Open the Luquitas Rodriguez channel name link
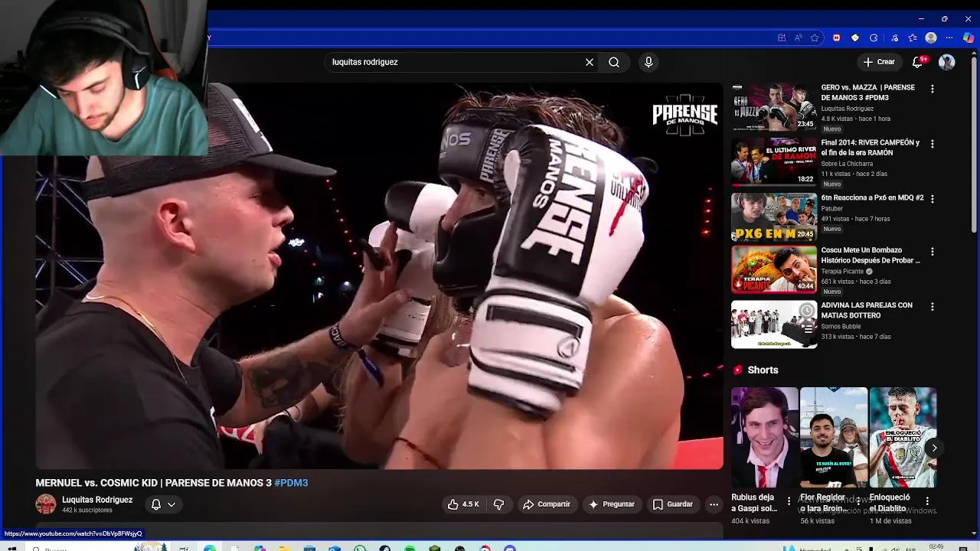 pyautogui.click(x=97, y=500)
